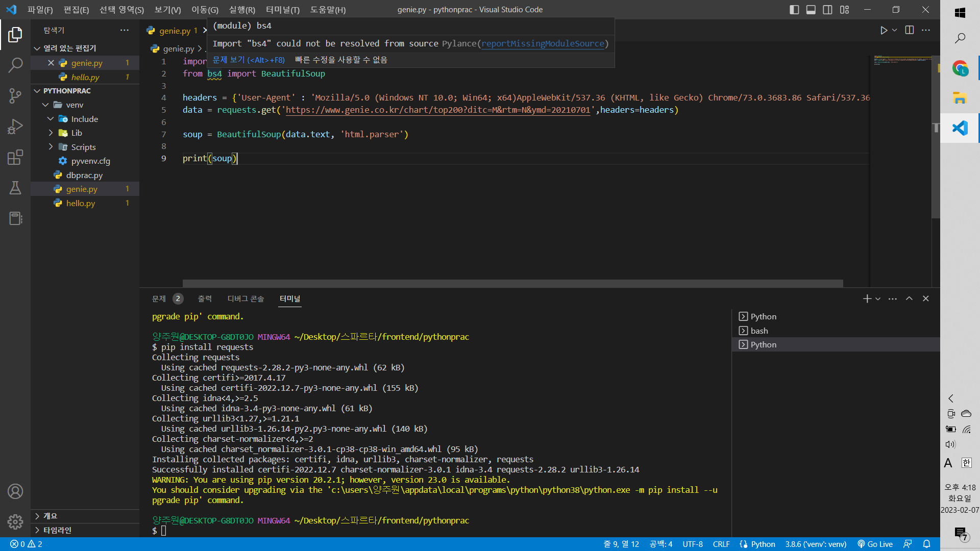This screenshot has width=980, height=551.
Task: Open the run options dropdown arrow
Action: click(895, 31)
